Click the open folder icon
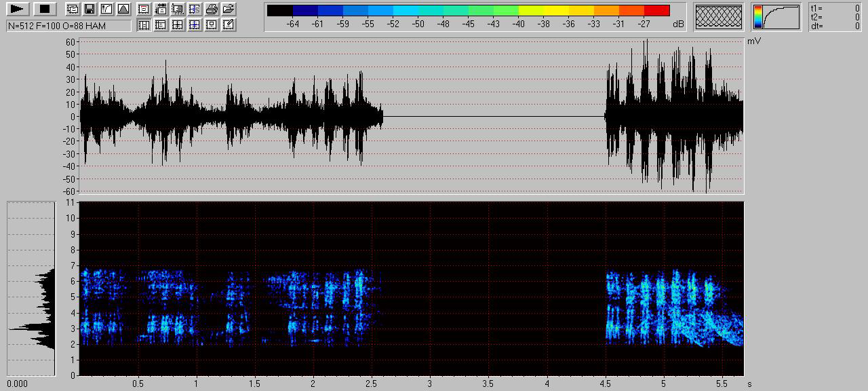 pyautogui.click(x=229, y=9)
